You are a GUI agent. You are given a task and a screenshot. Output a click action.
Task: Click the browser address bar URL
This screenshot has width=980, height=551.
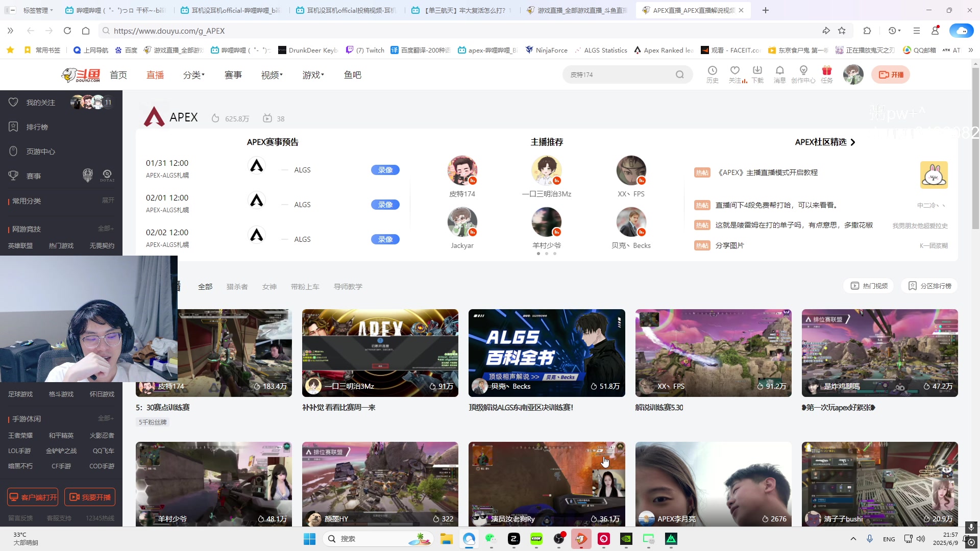pos(169,31)
